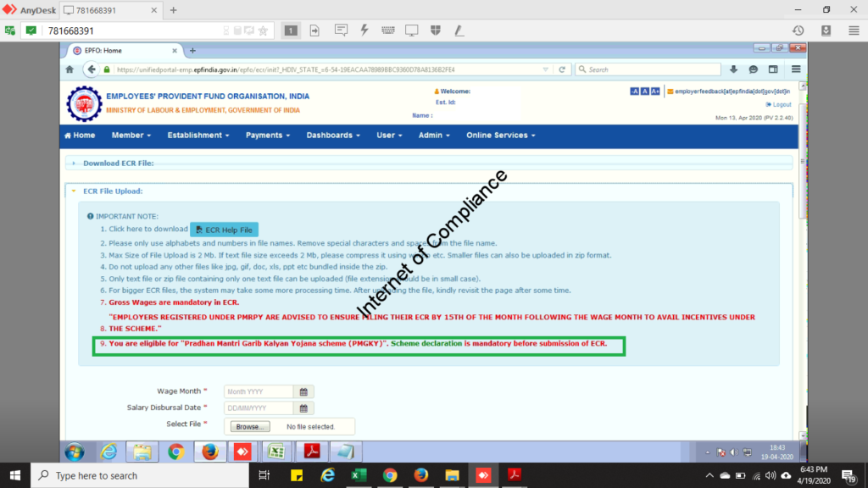868x488 pixels.
Task: Open Adobe Reader on remote taskbar
Action: pyautogui.click(x=312, y=452)
